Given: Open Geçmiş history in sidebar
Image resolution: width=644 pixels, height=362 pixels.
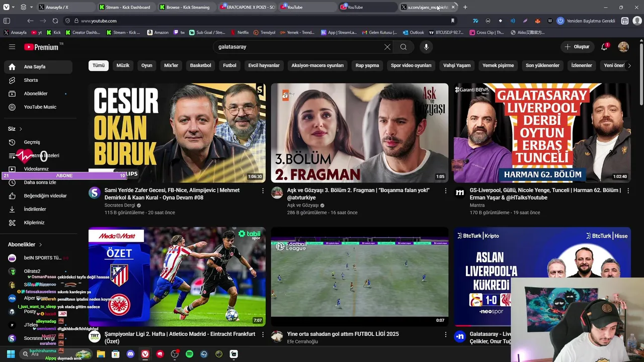Looking at the screenshot, I should [38, 142].
